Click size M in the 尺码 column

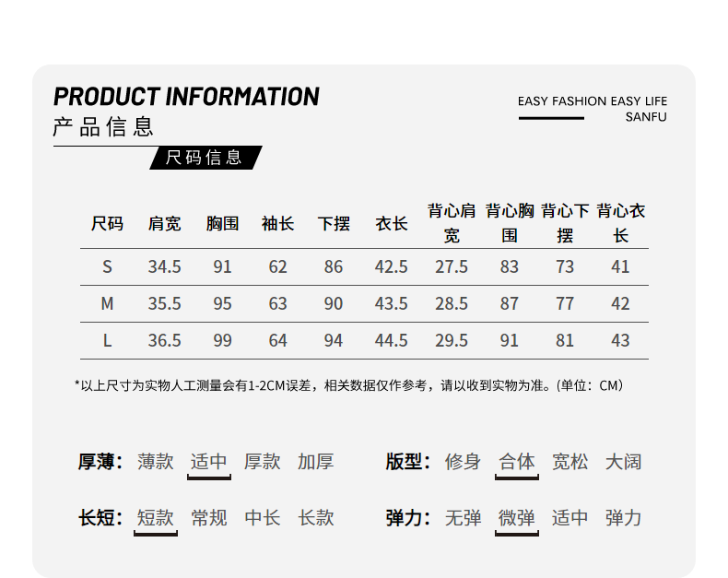tap(107, 303)
